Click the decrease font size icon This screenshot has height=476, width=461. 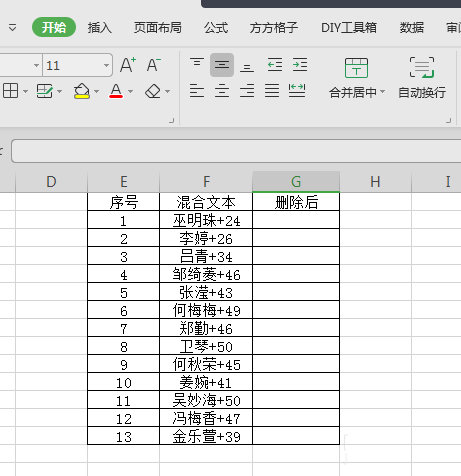point(154,65)
